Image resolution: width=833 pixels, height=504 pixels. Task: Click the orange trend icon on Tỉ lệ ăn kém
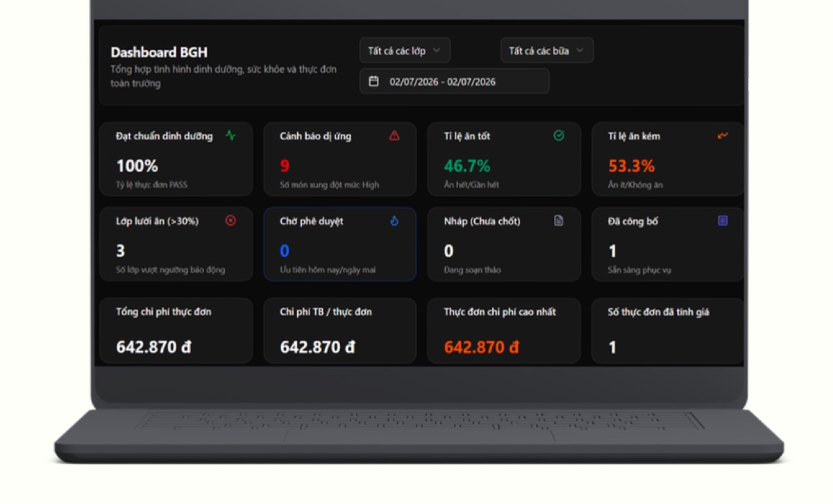tap(723, 135)
